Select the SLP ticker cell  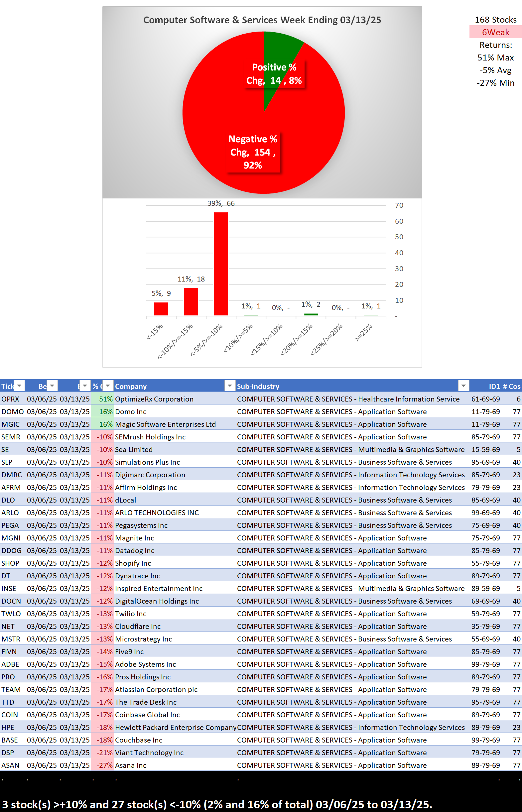point(13,462)
